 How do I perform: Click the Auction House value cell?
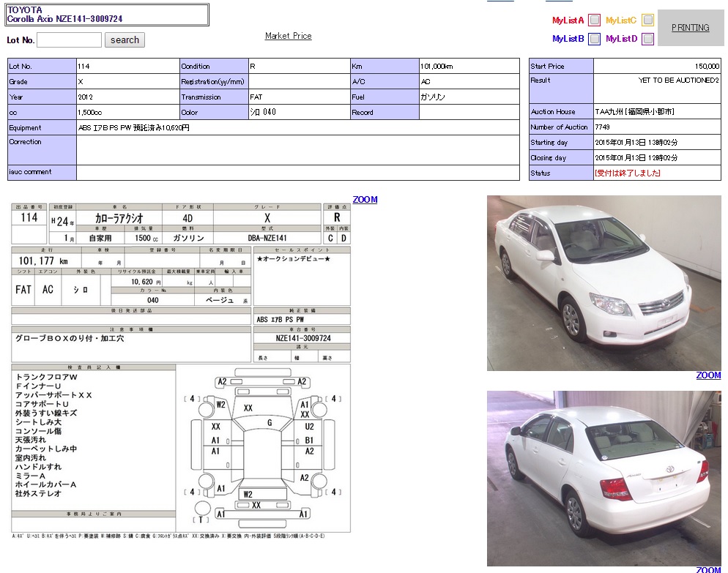pyautogui.click(x=634, y=112)
